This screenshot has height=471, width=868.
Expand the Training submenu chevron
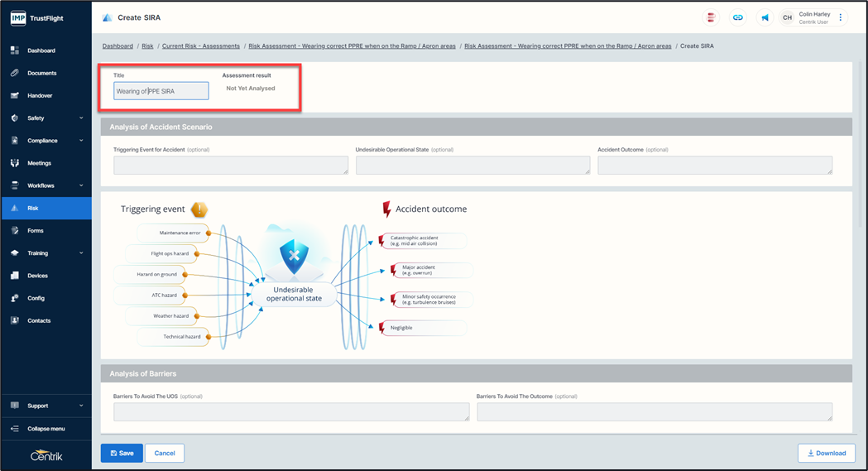coord(81,253)
